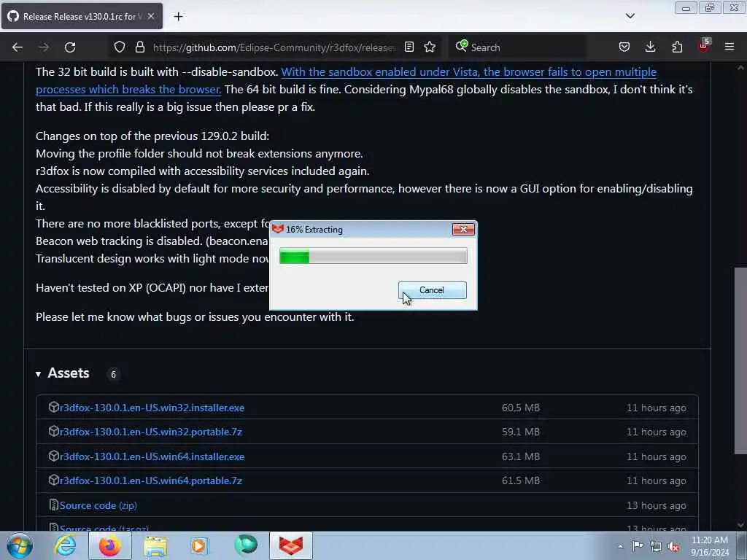
Task: Open the Pocket save icon
Action: (x=624, y=47)
